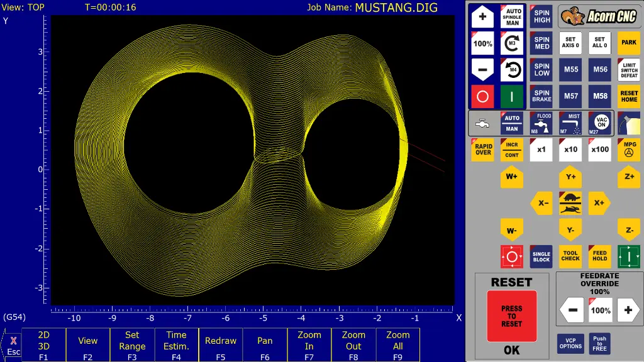The height and width of the screenshot is (362, 644).
Task: Select the MPG handwheel icon
Action: (628, 150)
